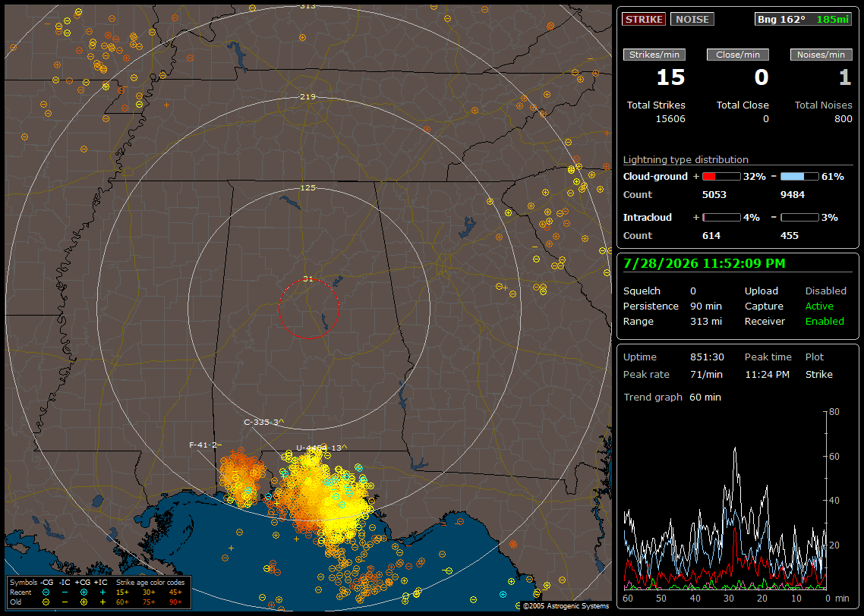The height and width of the screenshot is (616, 864).
Task: Select the Noises/min tab header
Action: [821, 55]
